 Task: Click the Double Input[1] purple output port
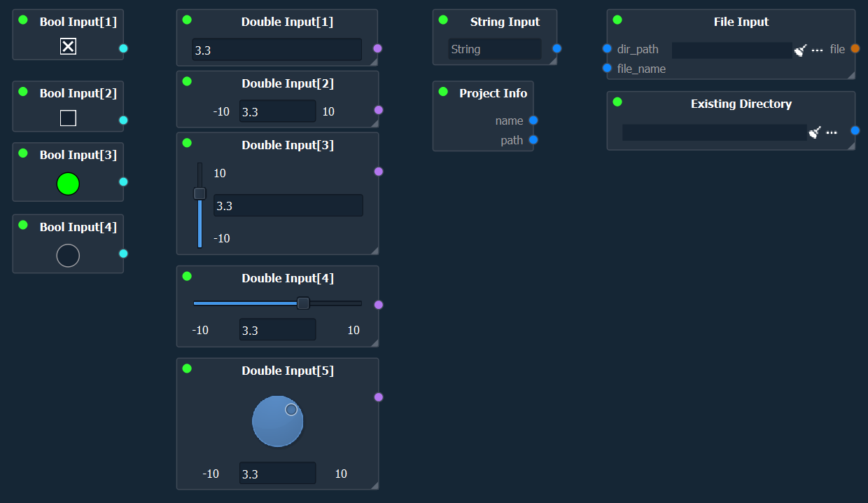pyautogui.click(x=378, y=48)
